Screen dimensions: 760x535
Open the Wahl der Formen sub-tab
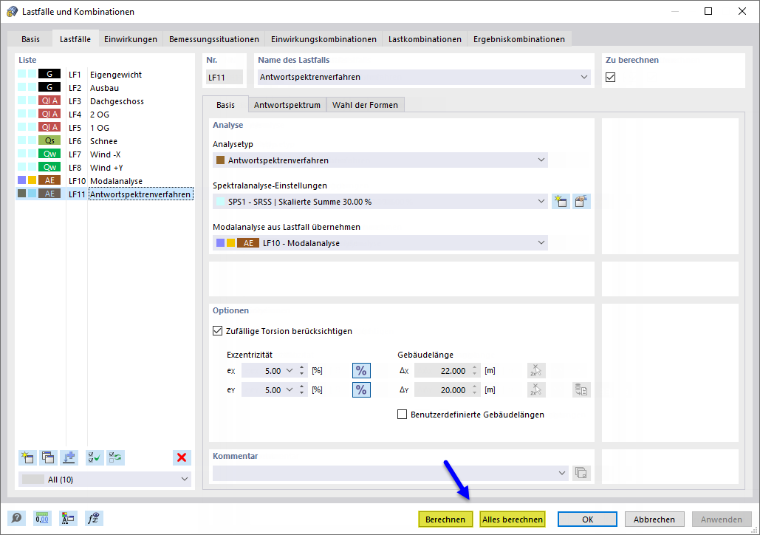(x=365, y=105)
